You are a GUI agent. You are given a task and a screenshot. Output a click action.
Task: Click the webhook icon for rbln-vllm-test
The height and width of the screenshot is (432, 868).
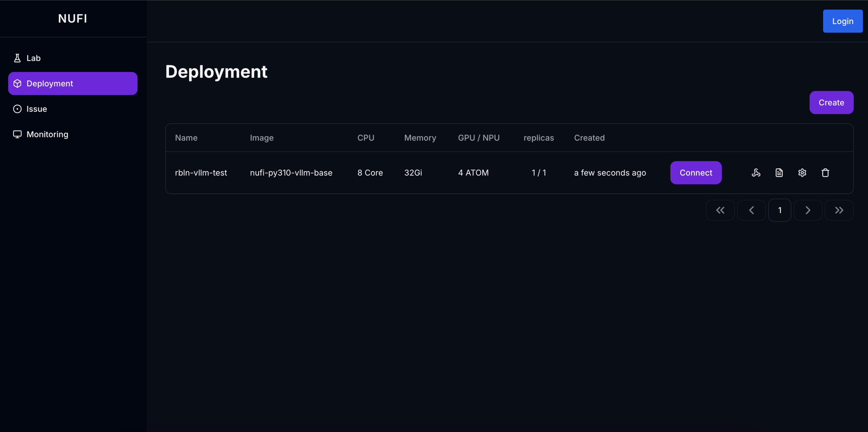coord(756,173)
